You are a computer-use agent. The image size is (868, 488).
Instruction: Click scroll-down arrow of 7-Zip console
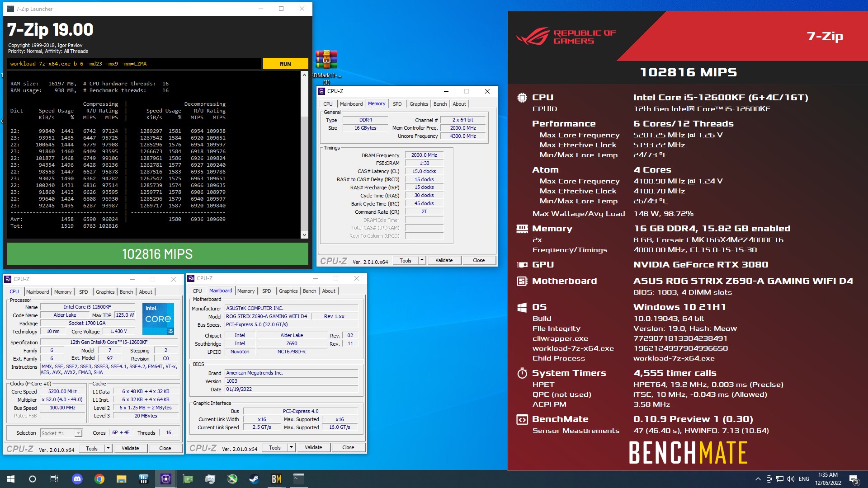[x=304, y=235]
